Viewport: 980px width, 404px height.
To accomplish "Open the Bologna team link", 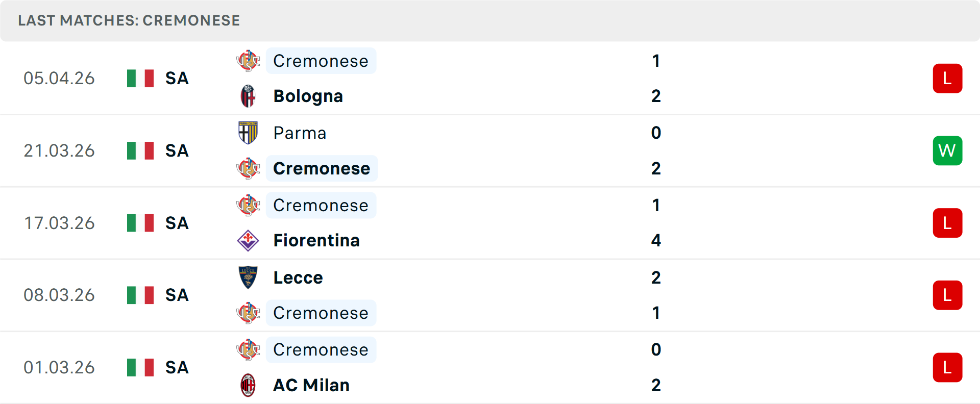I will pos(308,96).
